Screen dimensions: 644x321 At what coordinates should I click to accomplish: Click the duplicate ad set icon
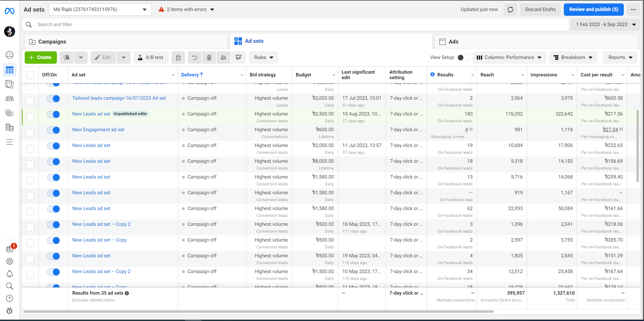(67, 58)
